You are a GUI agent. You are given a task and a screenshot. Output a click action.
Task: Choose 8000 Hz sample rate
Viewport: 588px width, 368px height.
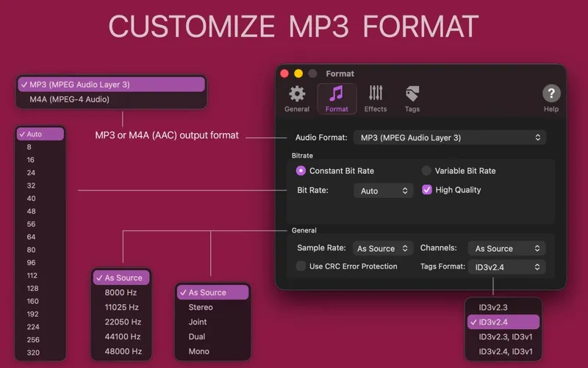click(x=121, y=292)
